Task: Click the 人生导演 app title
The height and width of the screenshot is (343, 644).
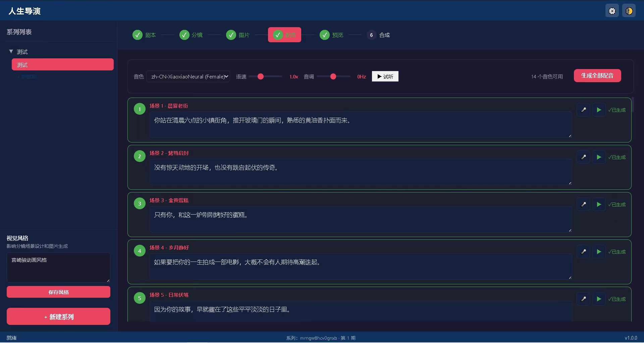Action: tap(24, 11)
